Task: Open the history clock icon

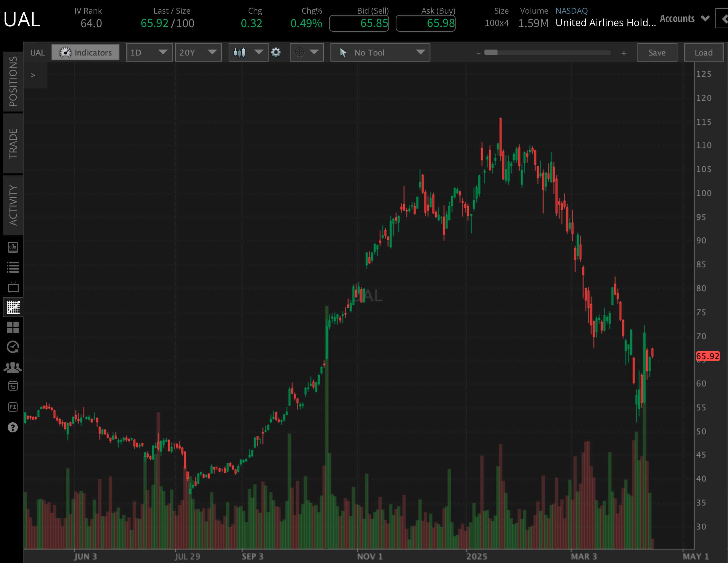Action: (x=13, y=347)
